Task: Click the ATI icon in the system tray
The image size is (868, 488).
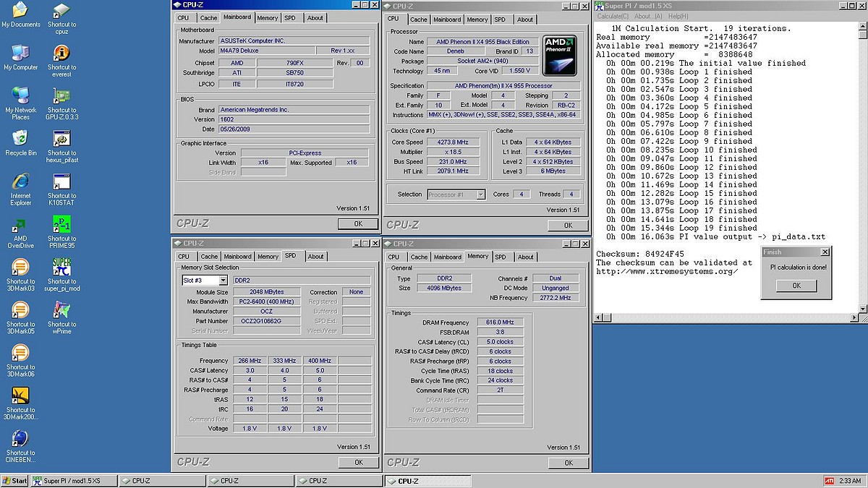Action: coord(829,481)
